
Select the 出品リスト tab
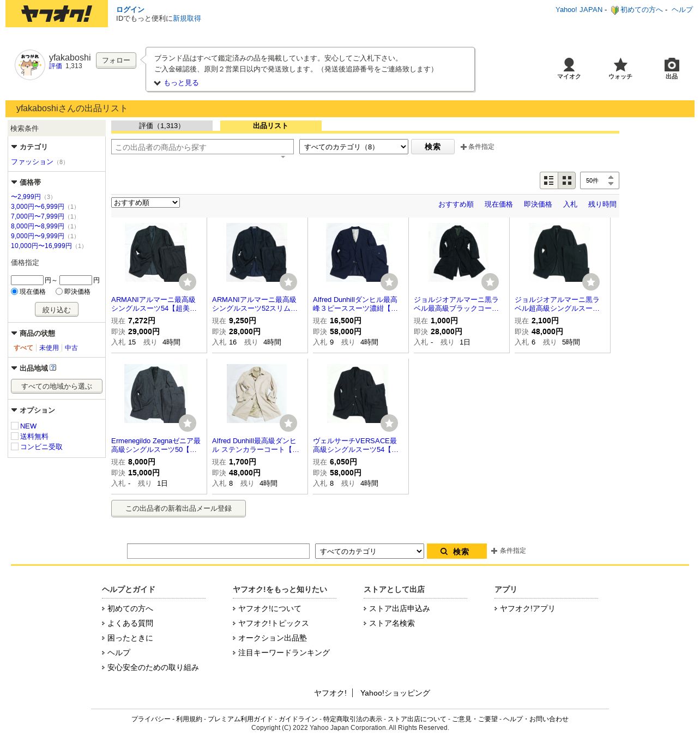[270, 126]
